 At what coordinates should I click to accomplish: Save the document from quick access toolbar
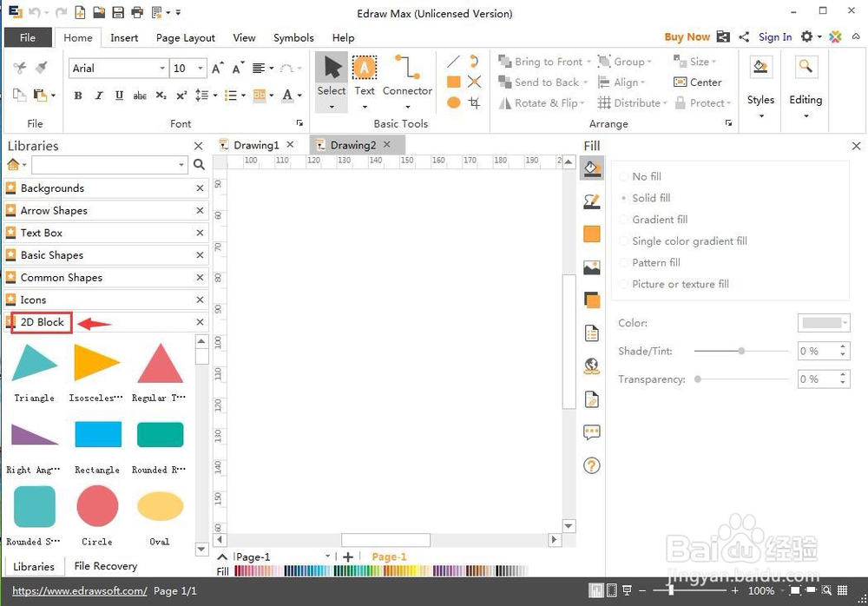118,12
